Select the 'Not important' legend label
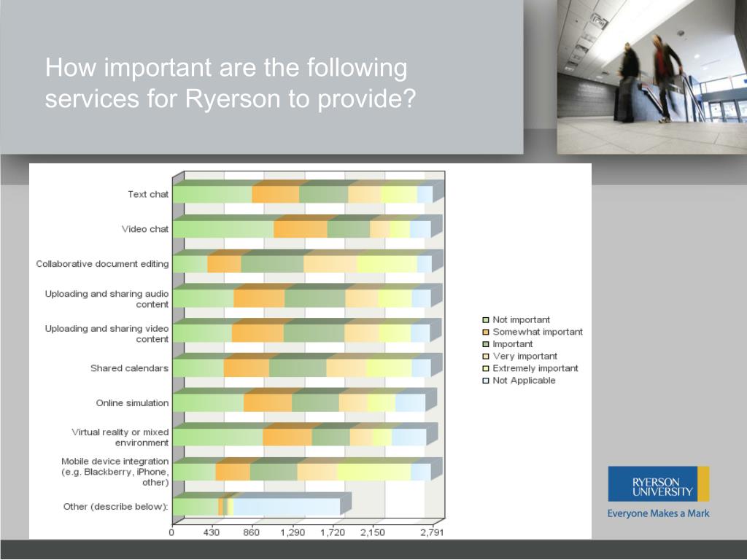 tap(521, 320)
